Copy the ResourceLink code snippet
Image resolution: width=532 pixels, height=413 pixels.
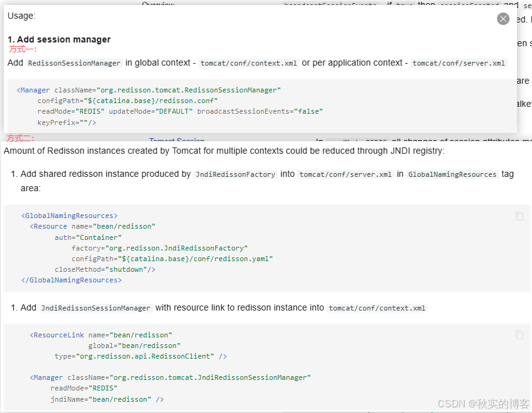pos(519,336)
